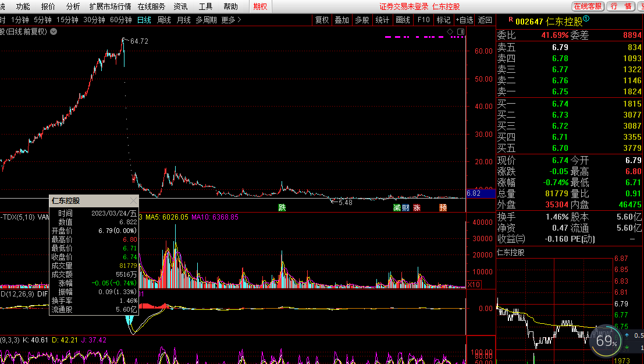Click the blue 财 marker icon
The image size is (644, 364).
click(405, 207)
